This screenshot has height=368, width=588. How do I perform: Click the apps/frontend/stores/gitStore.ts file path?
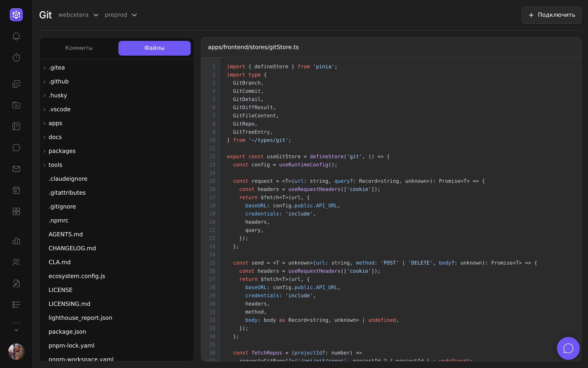coord(253,47)
